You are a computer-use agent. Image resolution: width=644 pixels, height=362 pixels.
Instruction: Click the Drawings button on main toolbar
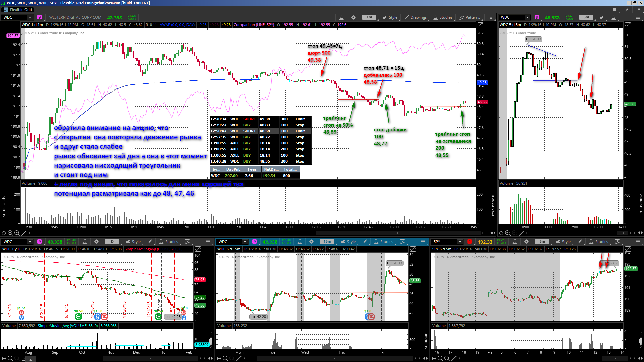(x=416, y=17)
